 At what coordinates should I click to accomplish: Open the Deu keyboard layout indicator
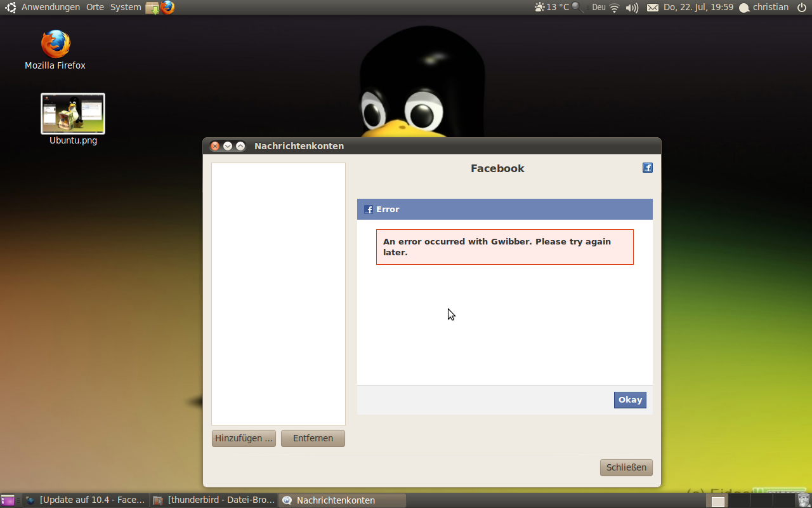click(598, 8)
